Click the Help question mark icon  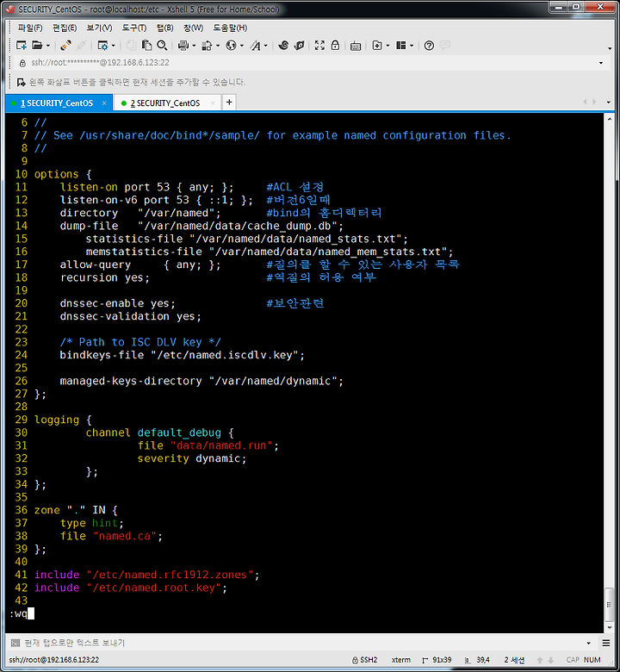tap(429, 46)
